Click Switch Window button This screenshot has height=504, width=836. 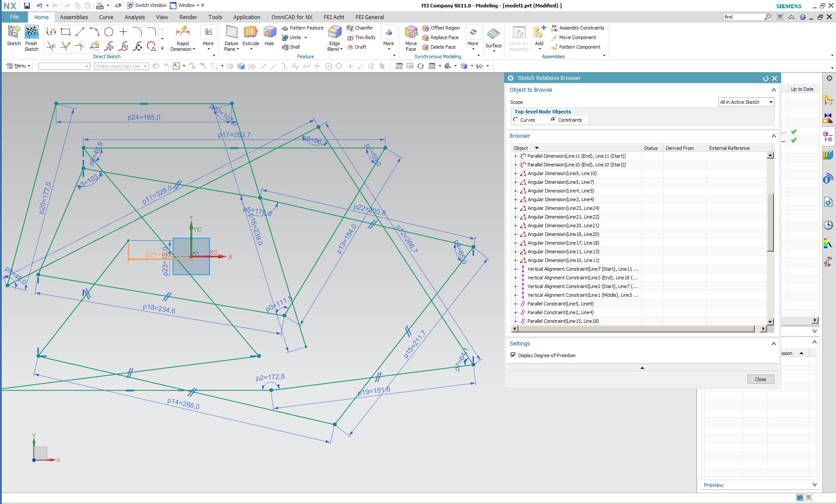147,5
